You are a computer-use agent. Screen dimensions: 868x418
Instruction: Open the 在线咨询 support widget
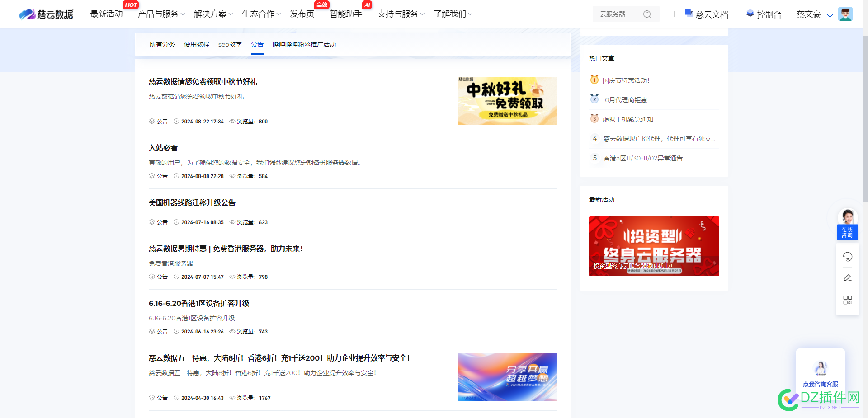click(848, 224)
